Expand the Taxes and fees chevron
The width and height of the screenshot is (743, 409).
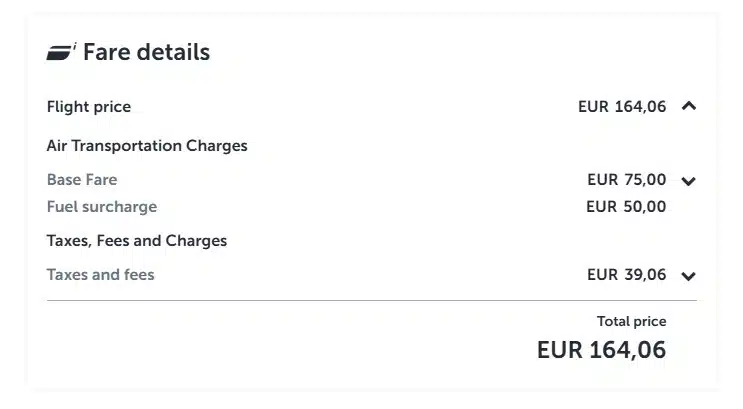point(688,276)
